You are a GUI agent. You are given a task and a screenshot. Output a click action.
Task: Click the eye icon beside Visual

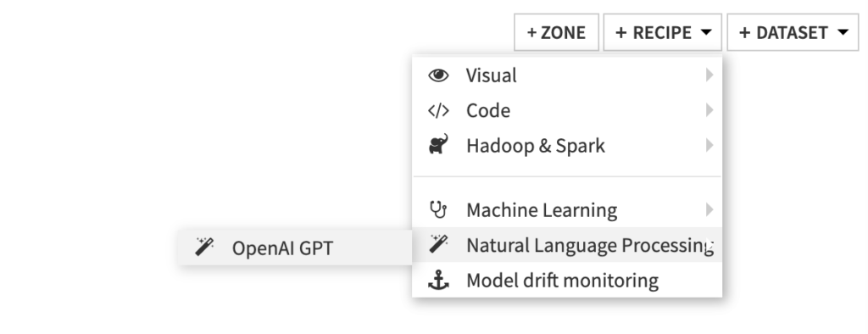(438, 75)
